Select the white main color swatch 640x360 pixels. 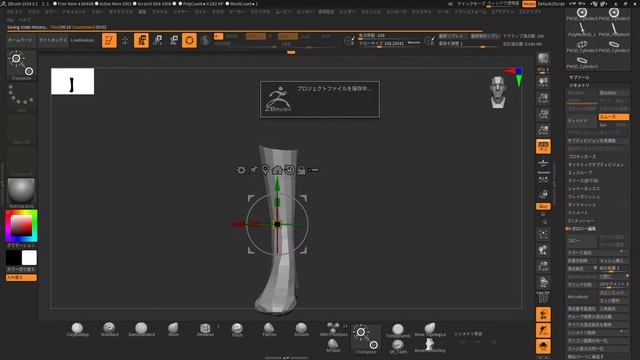[x=29, y=258]
